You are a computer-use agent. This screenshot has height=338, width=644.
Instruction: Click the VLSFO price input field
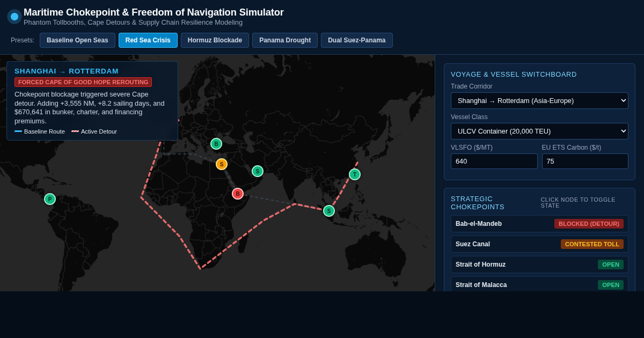[x=494, y=161]
